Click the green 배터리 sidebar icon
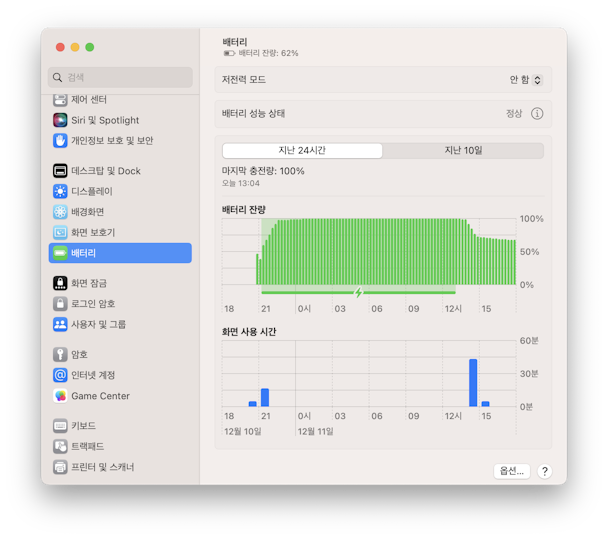Viewport: 608px width, 539px height. pyautogui.click(x=60, y=253)
